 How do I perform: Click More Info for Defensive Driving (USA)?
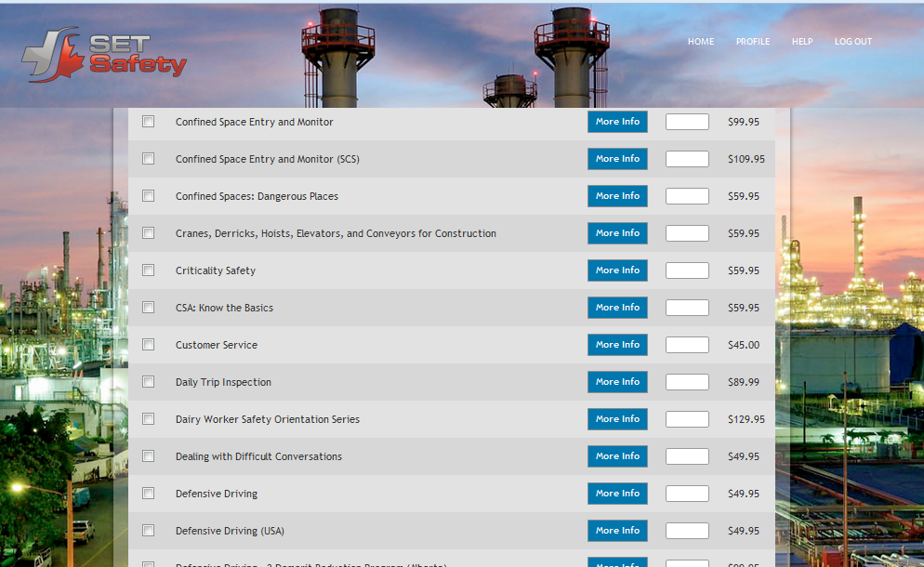click(x=617, y=530)
